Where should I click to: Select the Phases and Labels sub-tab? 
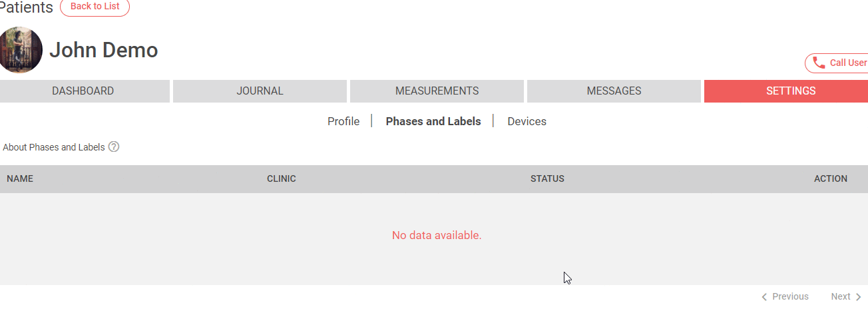pos(433,121)
